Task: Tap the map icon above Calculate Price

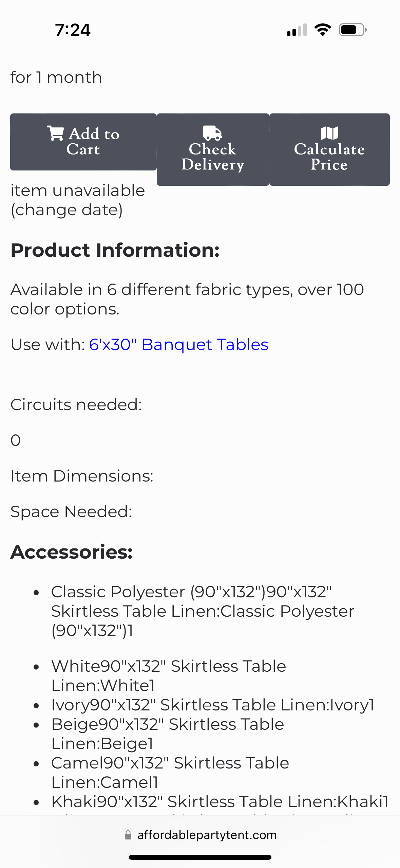Action: coord(329,133)
